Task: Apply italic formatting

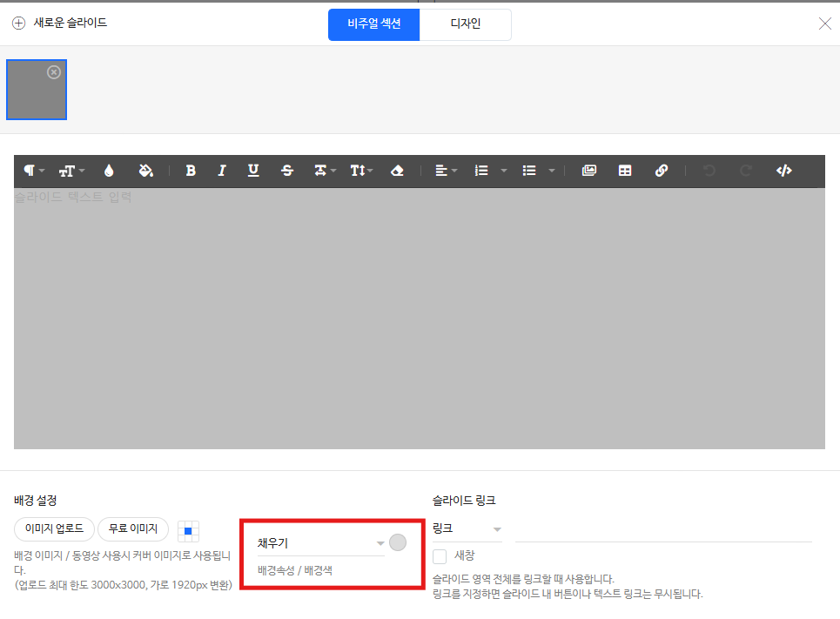Action: pyautogui.click(x=221, y=171)
